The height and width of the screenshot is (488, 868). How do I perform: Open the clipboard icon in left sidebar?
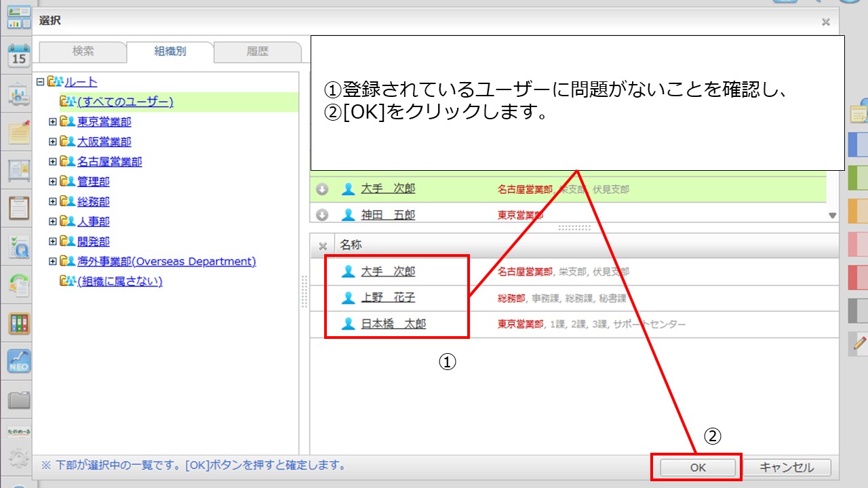point(18,208)
